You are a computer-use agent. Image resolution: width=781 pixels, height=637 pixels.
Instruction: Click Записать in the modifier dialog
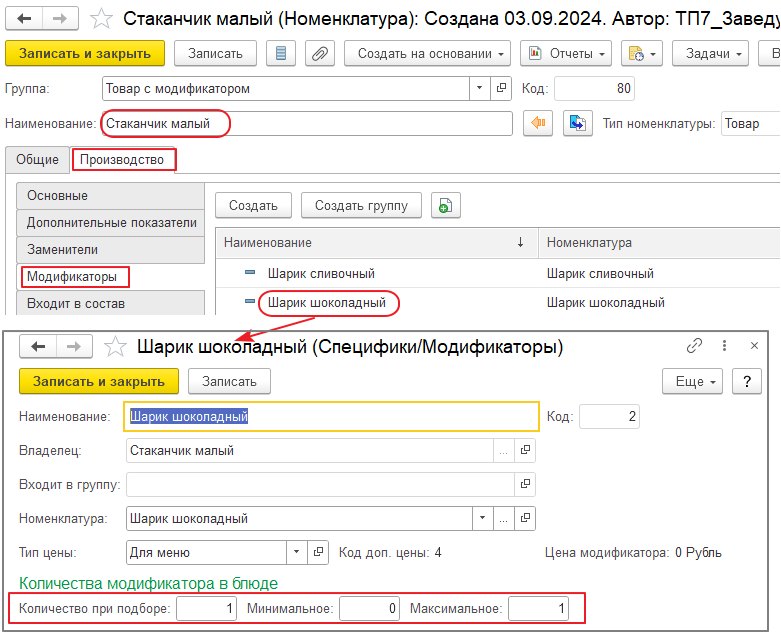229,381
